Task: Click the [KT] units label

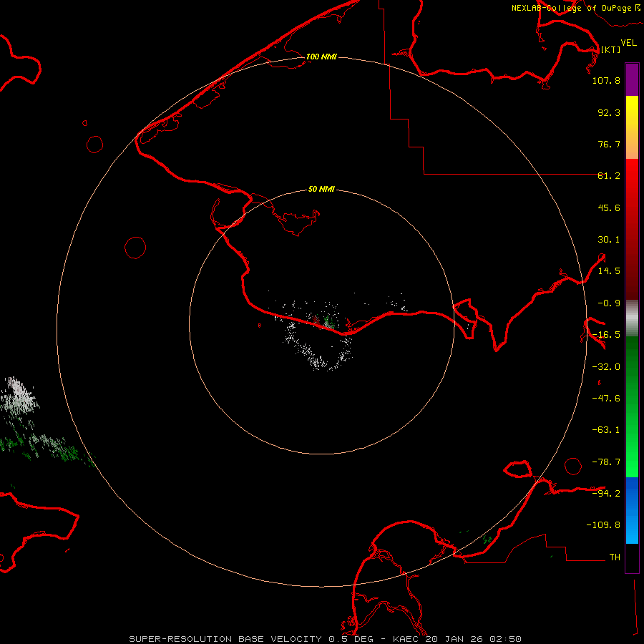Action: pyautogui.click(x=611, y=49)
